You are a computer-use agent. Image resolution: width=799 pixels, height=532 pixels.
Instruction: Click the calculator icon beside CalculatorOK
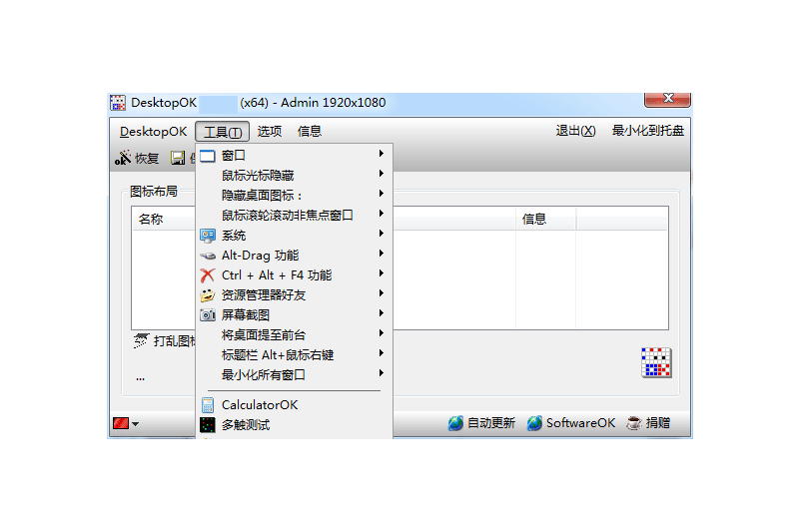208,405
